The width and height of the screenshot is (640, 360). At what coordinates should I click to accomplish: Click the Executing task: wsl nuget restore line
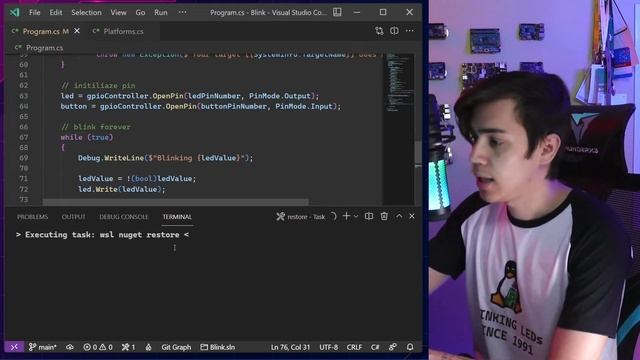coord(102,235)
